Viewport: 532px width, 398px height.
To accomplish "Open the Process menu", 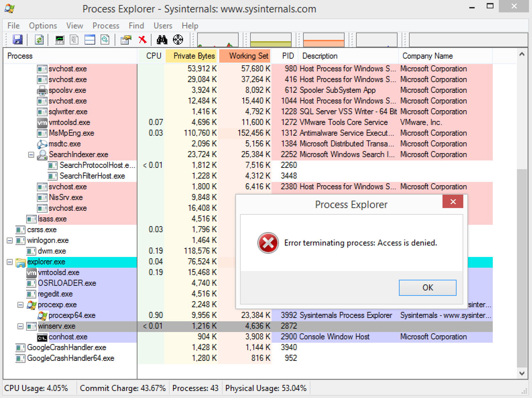I will tap(106, 26).
